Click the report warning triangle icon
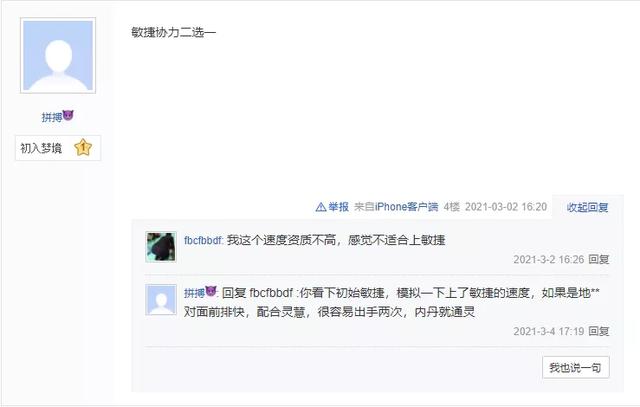 (x=321, y=207)
